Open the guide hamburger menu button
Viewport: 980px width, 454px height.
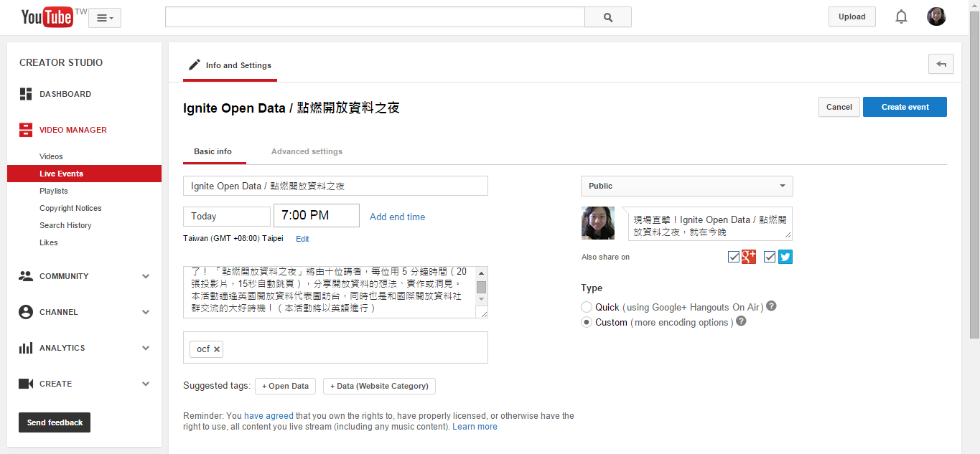click(105, 18)
